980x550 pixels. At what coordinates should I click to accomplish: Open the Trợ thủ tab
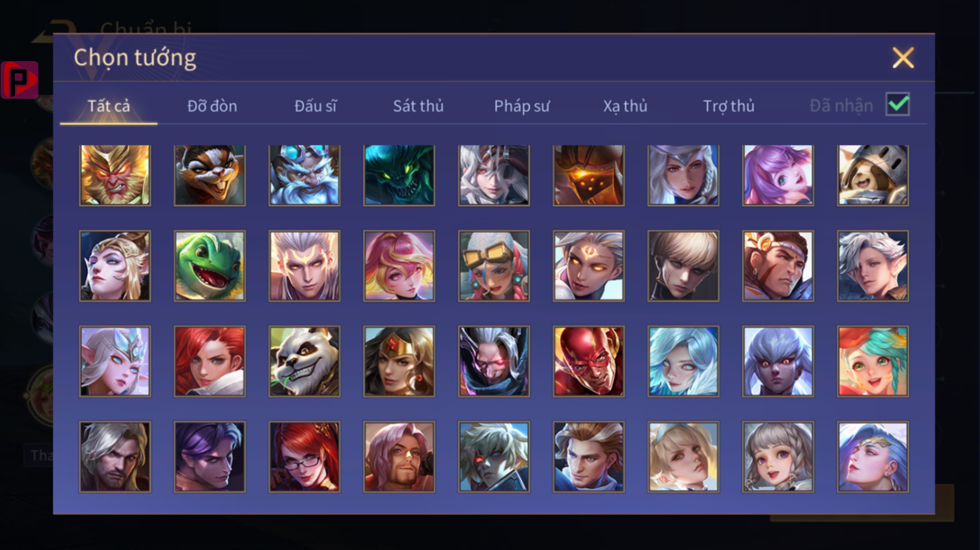tap(729, 106)
